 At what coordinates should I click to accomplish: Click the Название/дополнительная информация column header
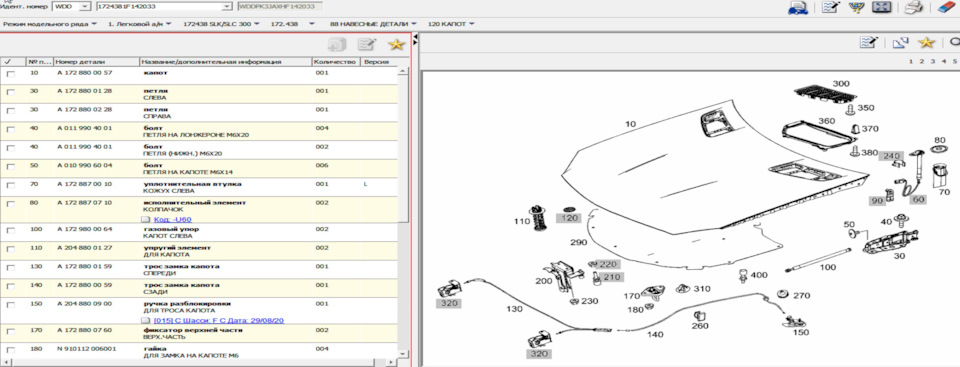(x=225, y=62)
